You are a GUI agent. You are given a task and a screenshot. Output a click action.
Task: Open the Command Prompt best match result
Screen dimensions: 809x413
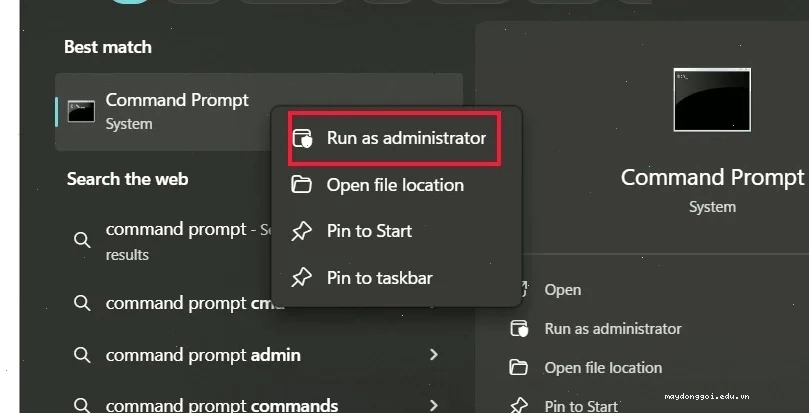258,112
